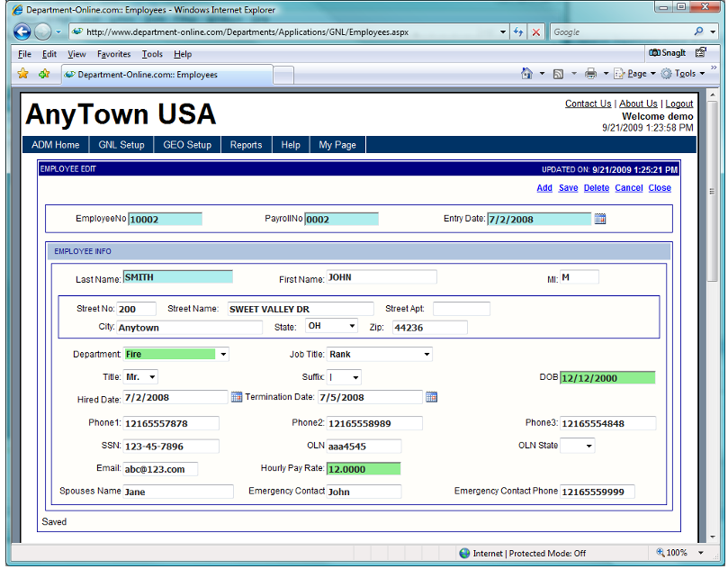Follow the Contact Us link
This screenshot has width=728, height=569.
(x=588, y=104)
